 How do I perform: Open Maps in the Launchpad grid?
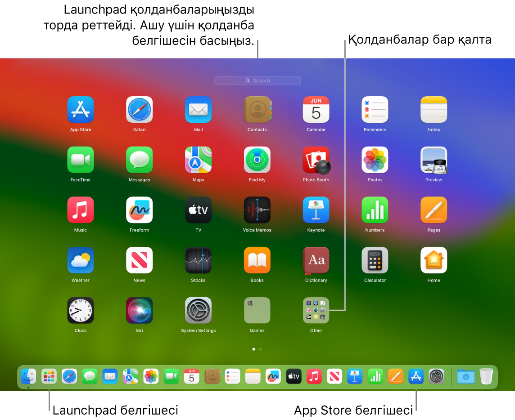[x=198, y=160]
